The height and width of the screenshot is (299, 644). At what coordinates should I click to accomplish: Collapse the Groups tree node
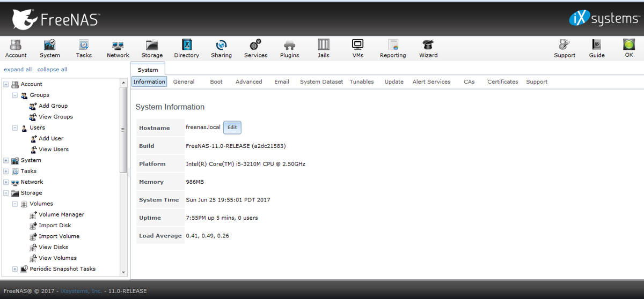coord(15,95)
